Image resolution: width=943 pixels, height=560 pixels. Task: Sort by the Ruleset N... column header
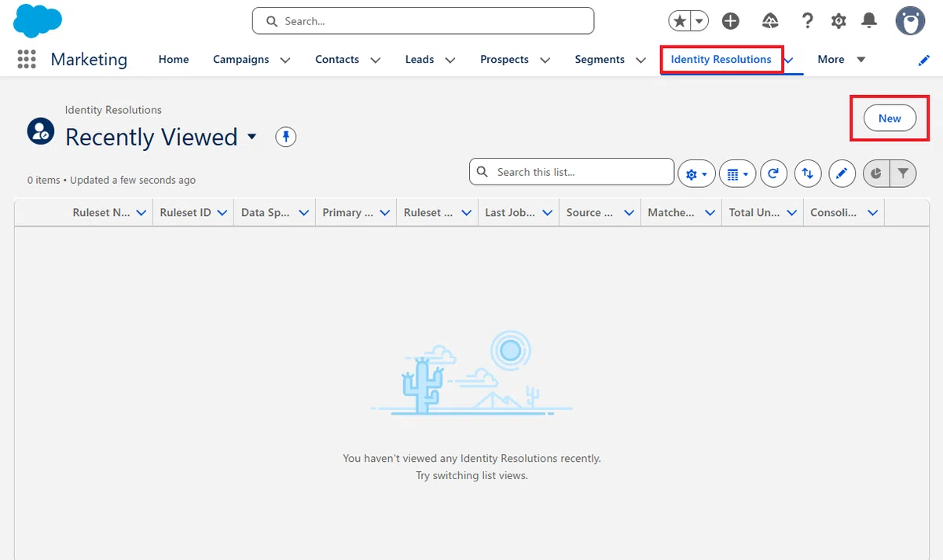[101, 213]
